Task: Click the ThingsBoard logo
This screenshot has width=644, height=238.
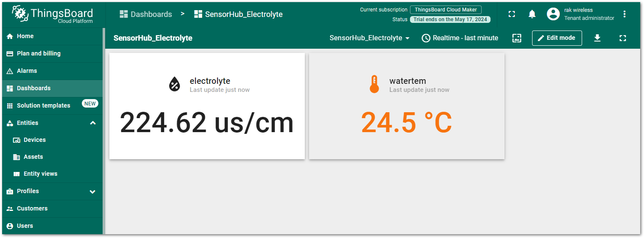Action: [x=53, y=14]
